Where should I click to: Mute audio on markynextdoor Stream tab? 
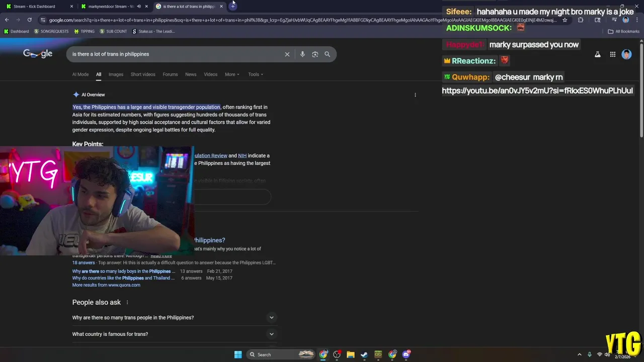pyautogui.click(x=139, y=7)
